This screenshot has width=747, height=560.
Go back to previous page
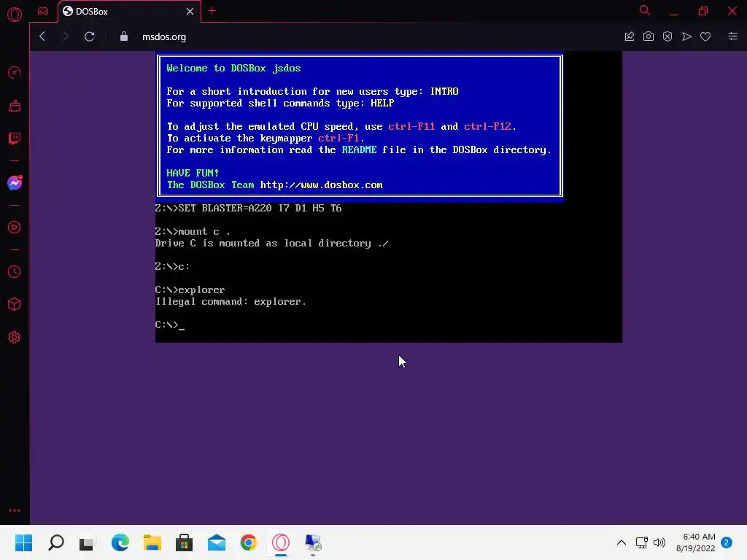(x=42, y=36)
